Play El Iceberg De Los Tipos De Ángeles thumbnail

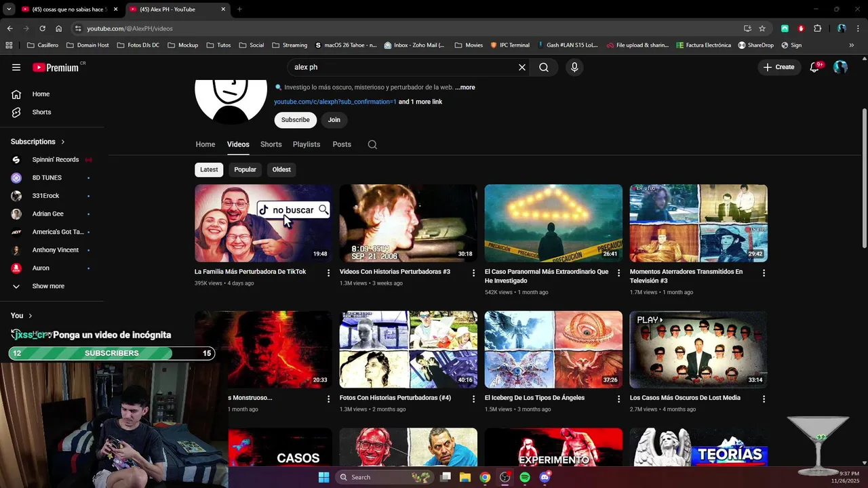[553, 350]
